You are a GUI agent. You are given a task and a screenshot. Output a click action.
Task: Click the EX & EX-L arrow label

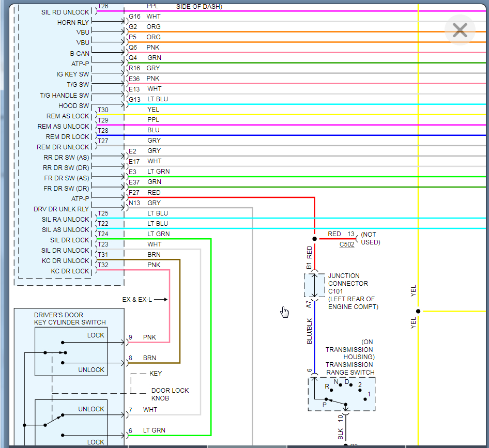coord(145,299)
